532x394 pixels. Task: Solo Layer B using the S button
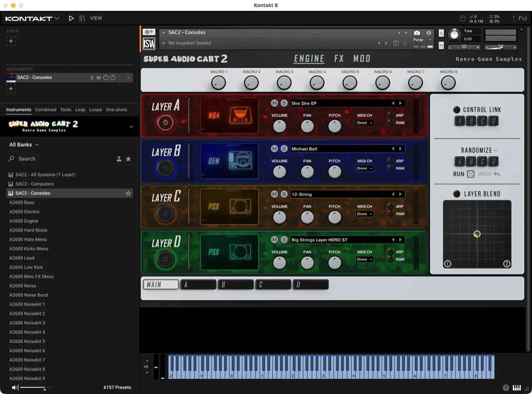coord(284,148)
